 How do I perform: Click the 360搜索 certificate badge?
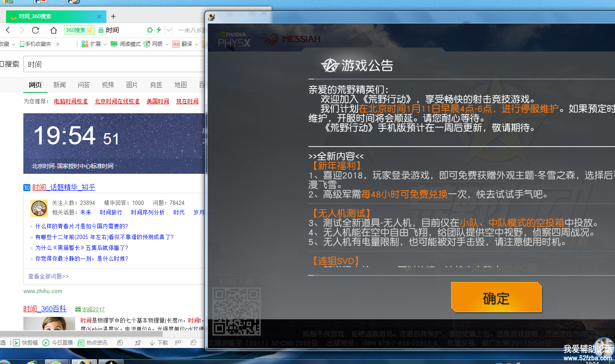point(79,30)
